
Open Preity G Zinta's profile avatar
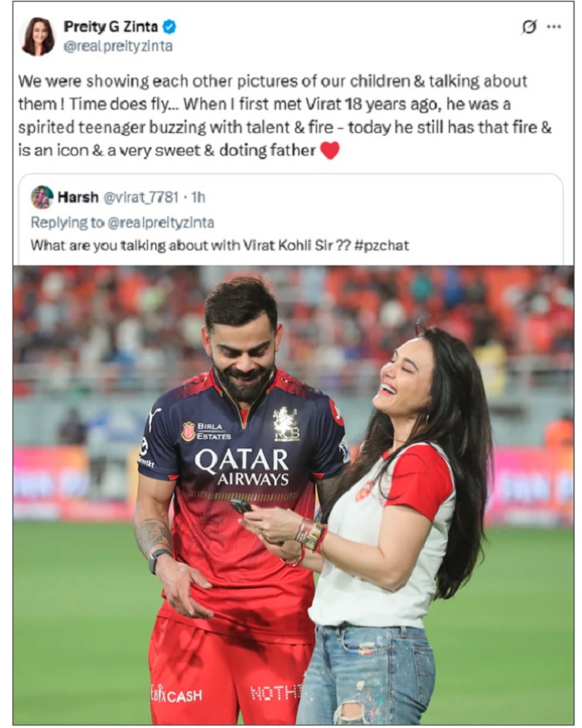point(37,37)
